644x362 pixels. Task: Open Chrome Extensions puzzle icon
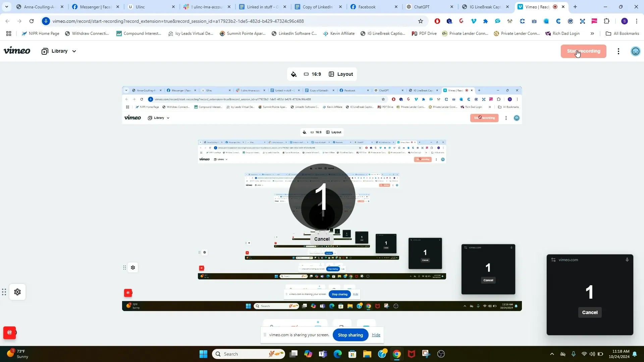(x=606, y=21)
